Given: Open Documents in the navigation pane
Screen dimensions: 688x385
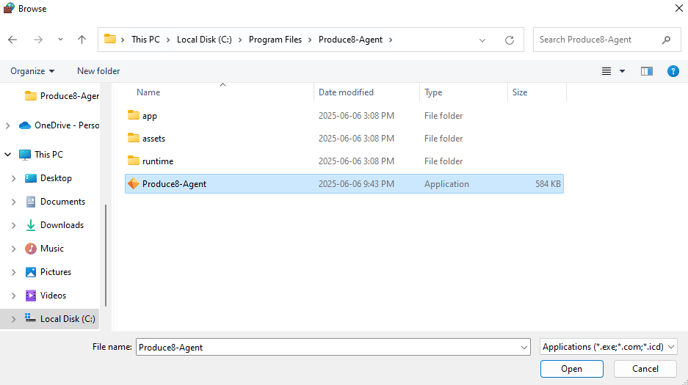Looking at the screenshot, I should (x=55, y=201).
